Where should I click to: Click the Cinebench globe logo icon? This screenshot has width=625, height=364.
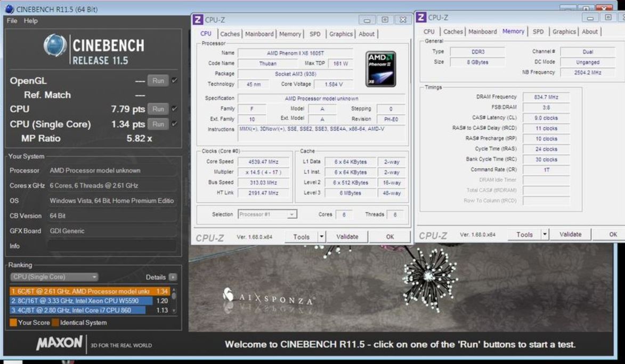[55, 45]
